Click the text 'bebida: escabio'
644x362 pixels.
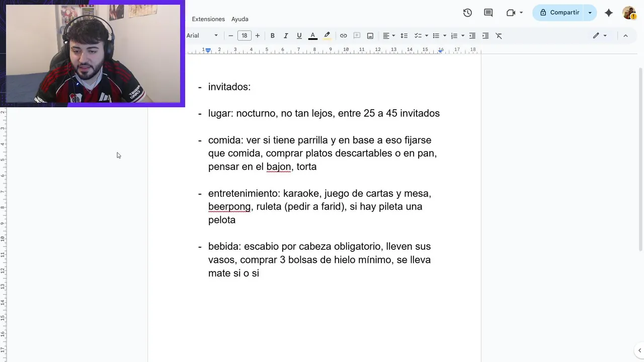point(244,246)
